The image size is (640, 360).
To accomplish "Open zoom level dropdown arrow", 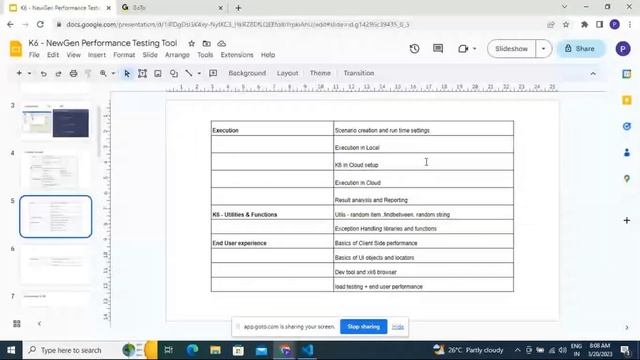I will [x=113, y=73].
